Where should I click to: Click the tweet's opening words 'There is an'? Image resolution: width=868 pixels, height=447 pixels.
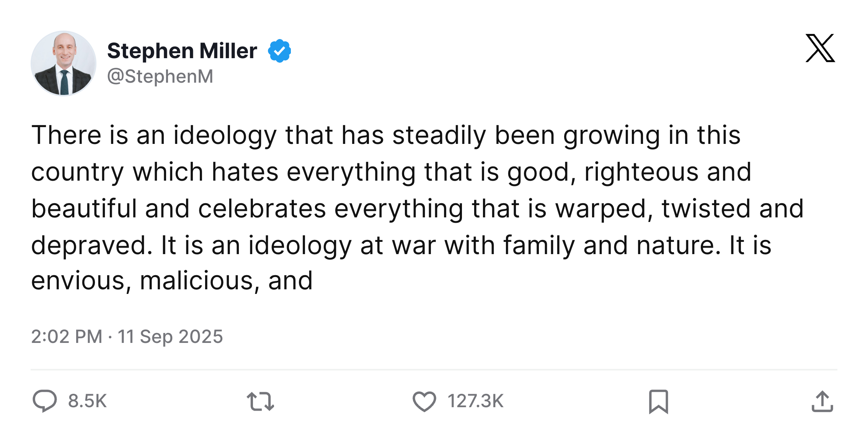[98, 135]
